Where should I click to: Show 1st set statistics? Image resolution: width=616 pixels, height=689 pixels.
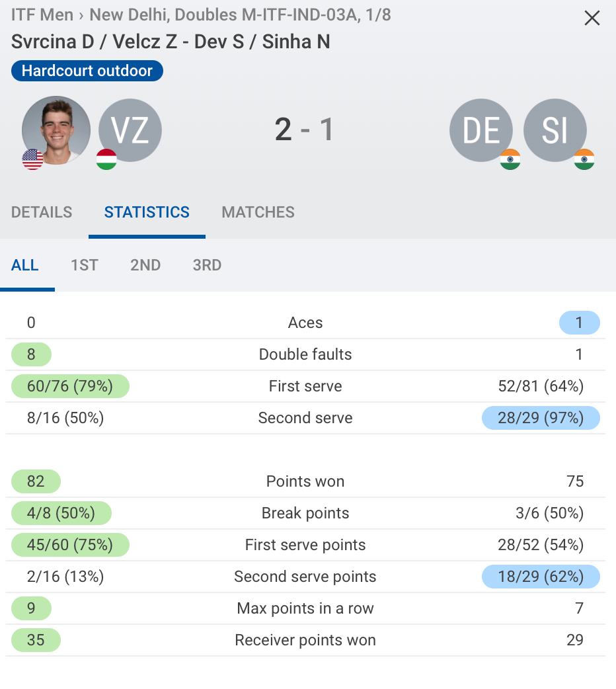(x=85, y=265)
